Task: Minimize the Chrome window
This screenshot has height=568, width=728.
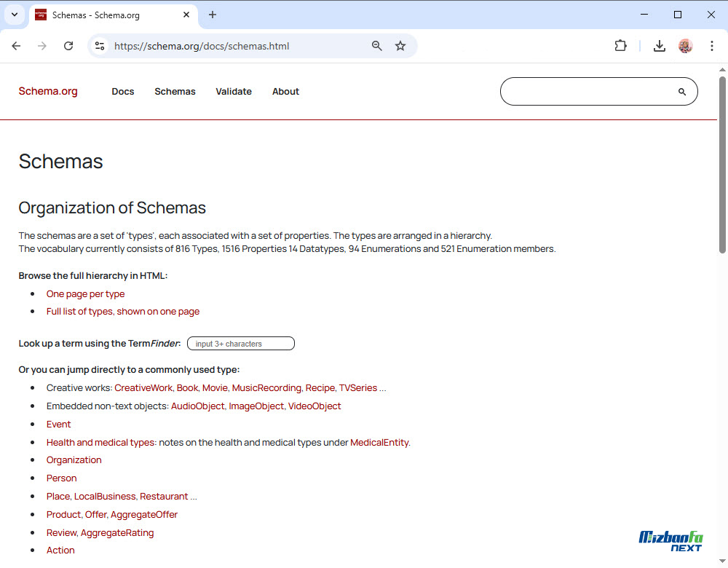Action: 644,15
